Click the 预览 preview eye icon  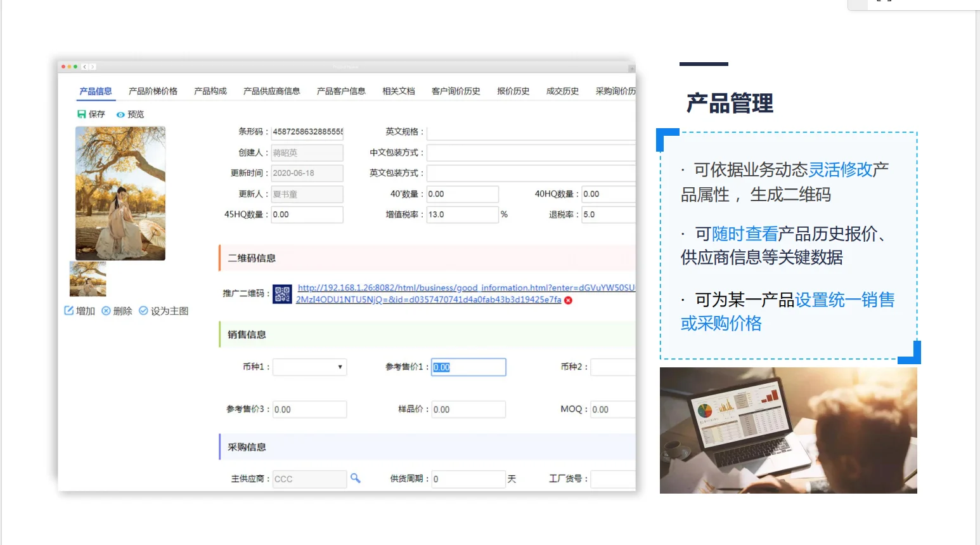[120, 114]
